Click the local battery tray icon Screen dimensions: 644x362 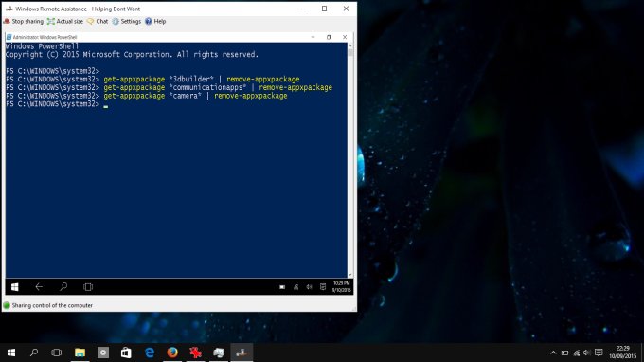tap(565, 353)
